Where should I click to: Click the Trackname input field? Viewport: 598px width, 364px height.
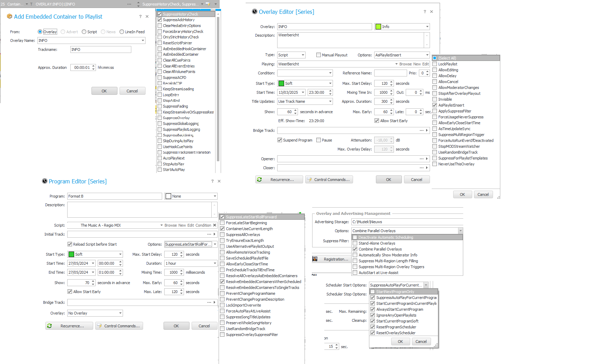100,49
